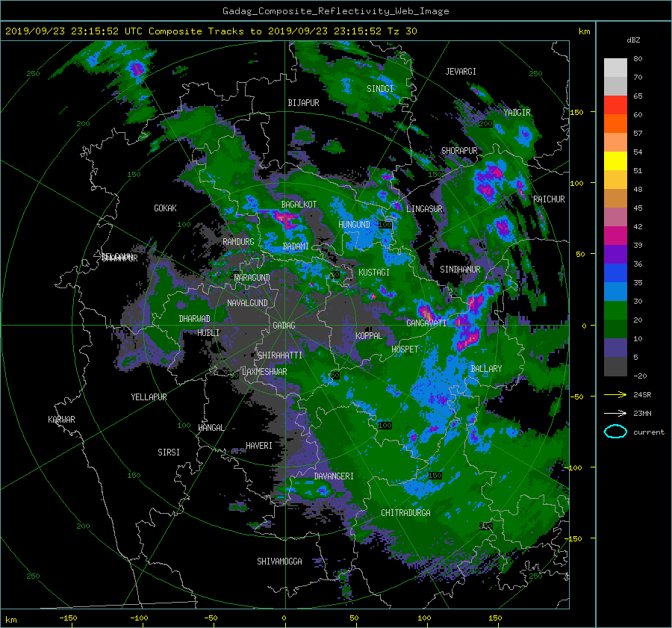Select the white 80 dBZ color swatch

click(x=615, y=68)
